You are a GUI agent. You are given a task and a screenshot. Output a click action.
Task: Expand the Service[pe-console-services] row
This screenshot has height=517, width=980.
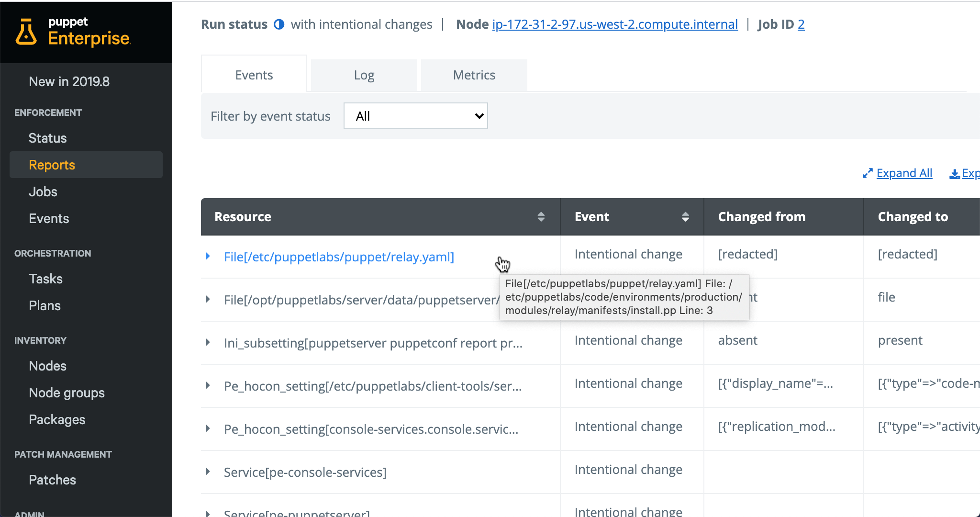pos(208,472)
